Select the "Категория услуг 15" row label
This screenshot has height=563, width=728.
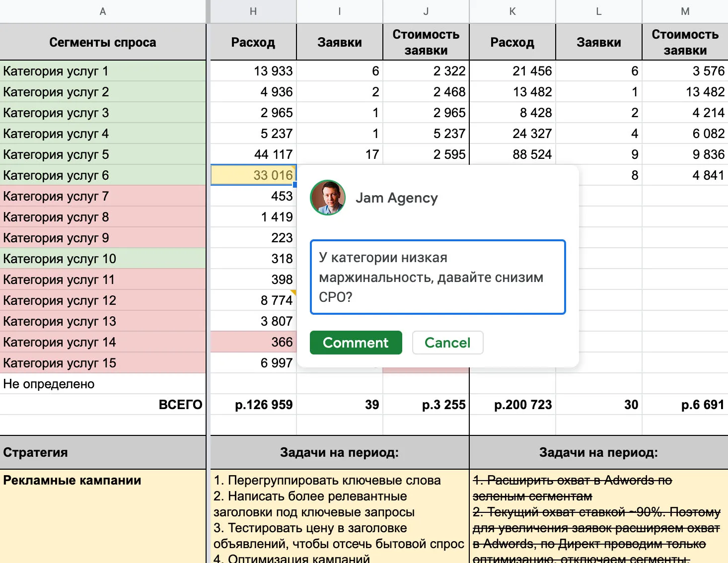(x=103, y=363)
